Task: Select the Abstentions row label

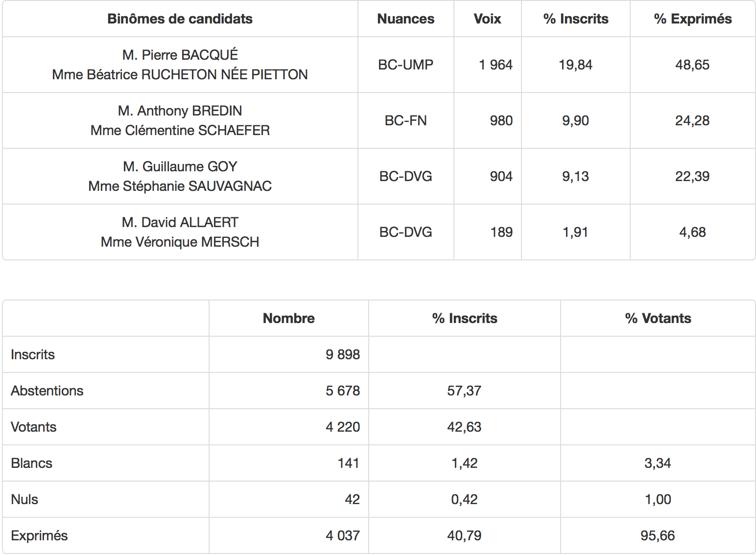Action: click(47, 391)
